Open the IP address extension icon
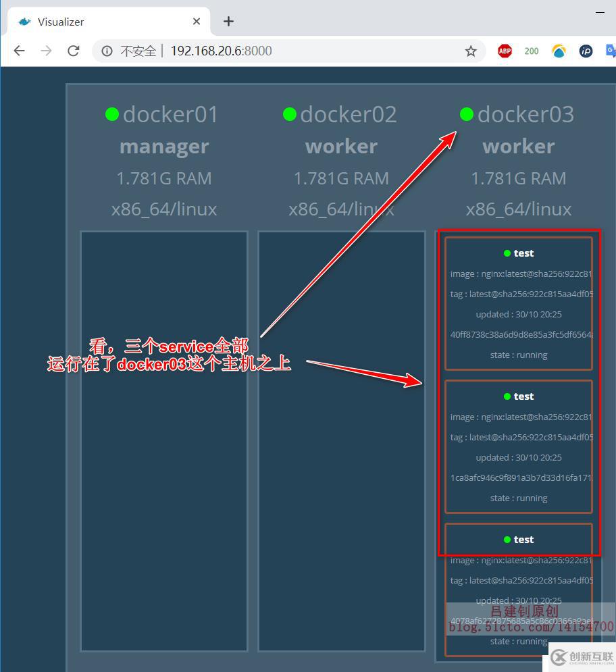This screenshot has width=616, height=672. pyautogui.click(x=586, y=51)
